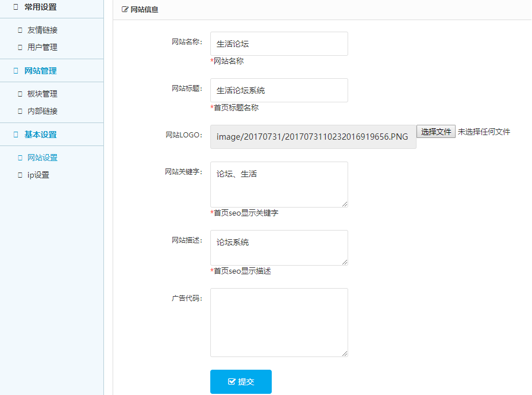This screenshot has height=395, width=532.
Task: Click the small icon before 友情链接
Action: [x=20, y=30]
